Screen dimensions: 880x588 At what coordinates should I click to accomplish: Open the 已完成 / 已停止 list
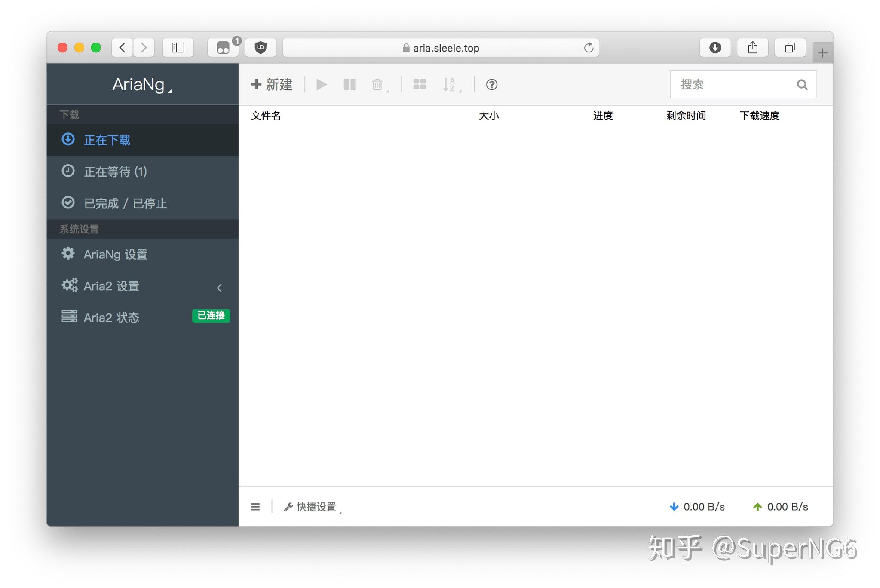click(x=125, y=203)
